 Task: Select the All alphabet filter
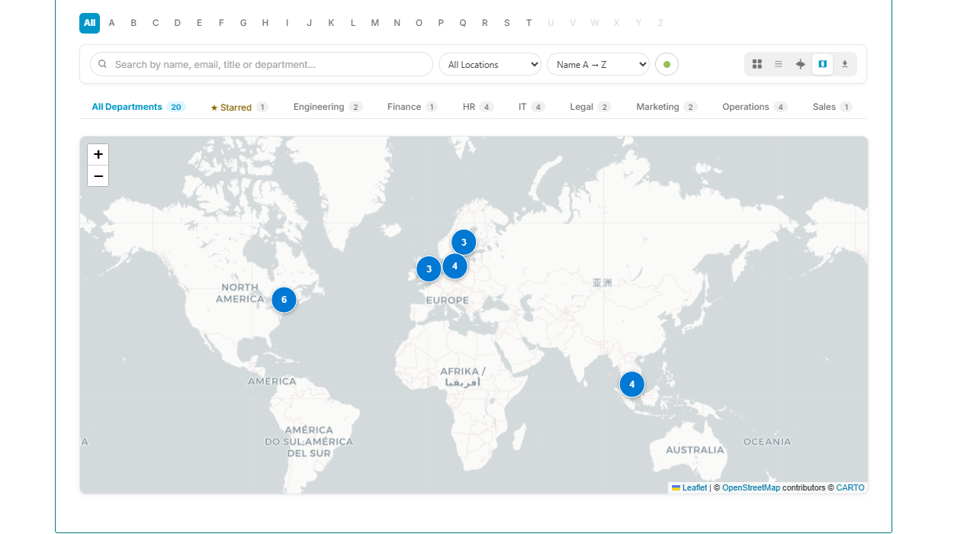(x=89, y=23)
